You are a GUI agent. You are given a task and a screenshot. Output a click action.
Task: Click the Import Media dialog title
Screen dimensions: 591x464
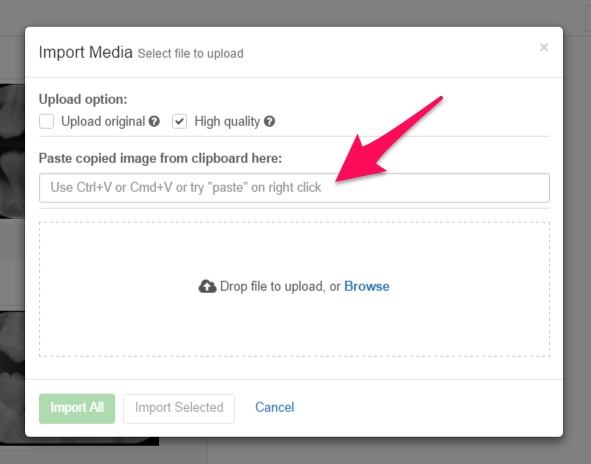(x=86, y=52)
